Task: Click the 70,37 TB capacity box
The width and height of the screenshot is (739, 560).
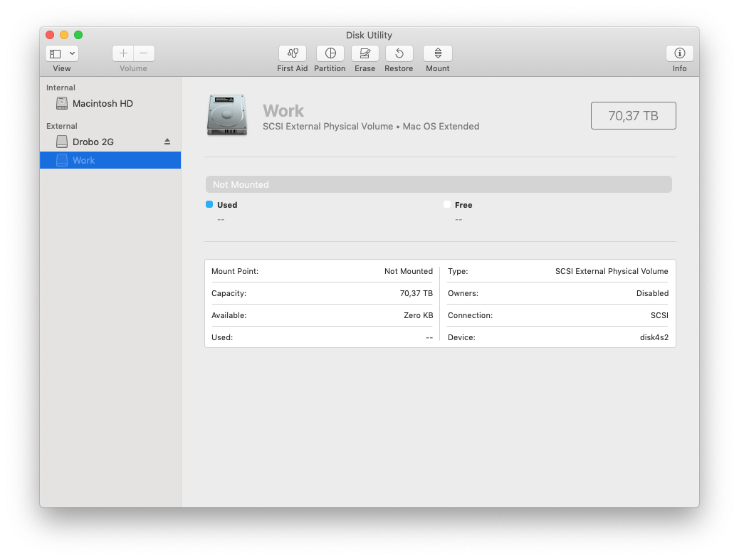Action: coord(633,116)
